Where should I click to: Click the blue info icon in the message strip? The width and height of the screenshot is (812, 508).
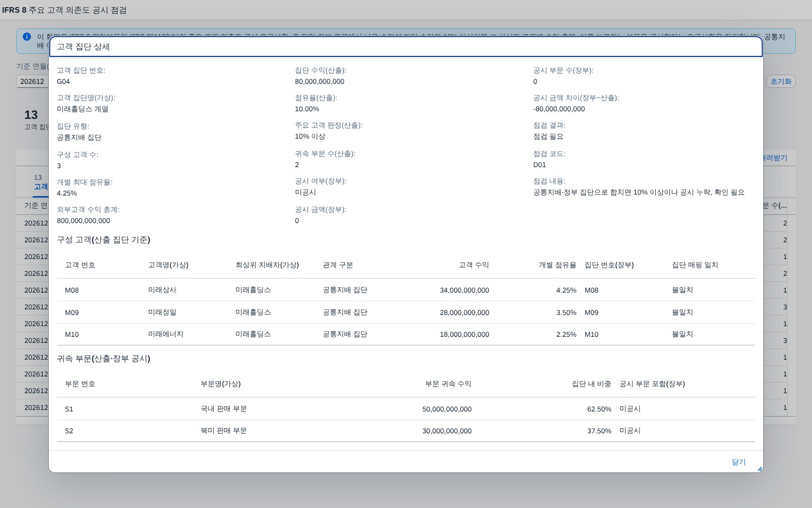(27, 37)
